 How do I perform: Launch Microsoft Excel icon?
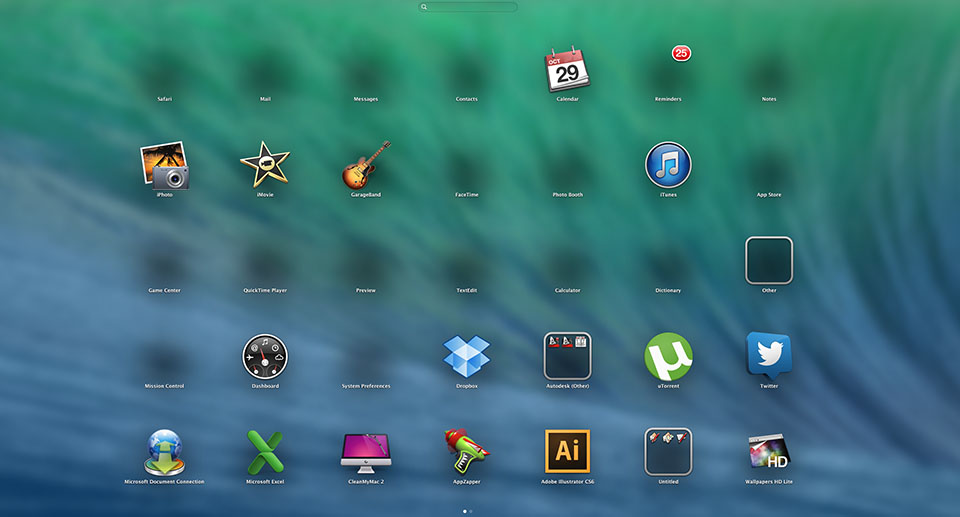click(264, 452)
